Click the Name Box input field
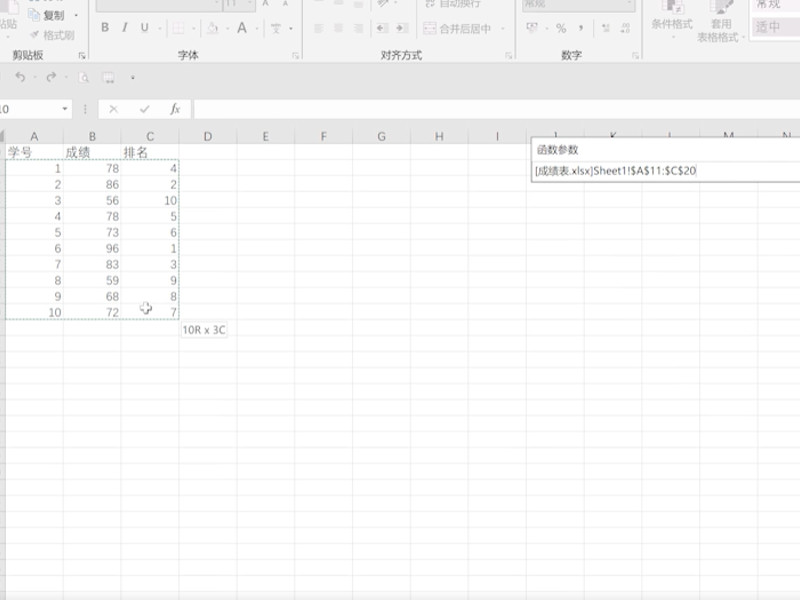The image size is (800, 600). (x=30, y=106)
